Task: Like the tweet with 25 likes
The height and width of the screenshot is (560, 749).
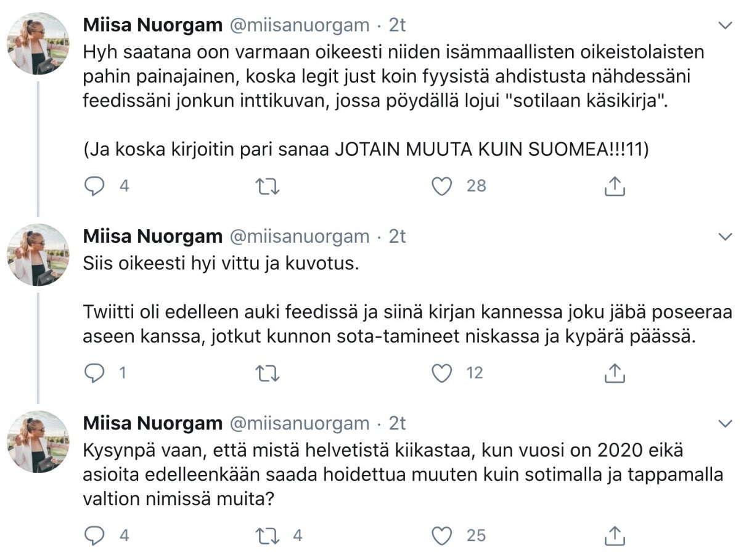Action: [x=441, y=536]
